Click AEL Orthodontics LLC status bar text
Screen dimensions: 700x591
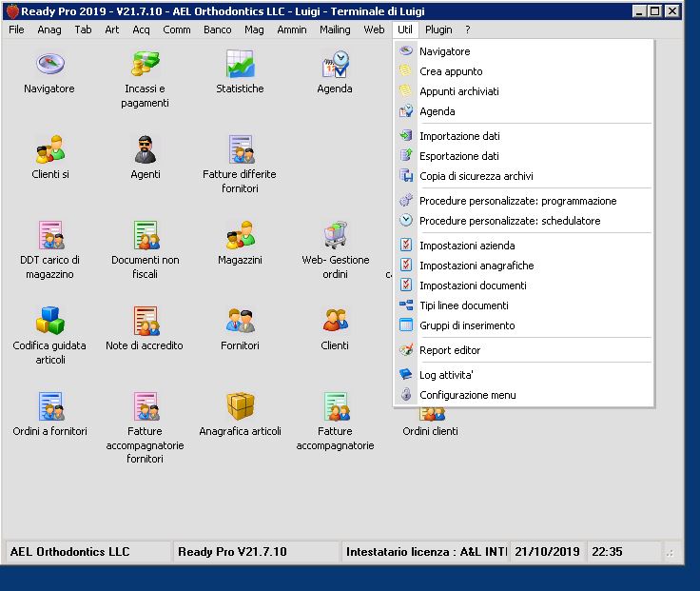click(69, 552)
